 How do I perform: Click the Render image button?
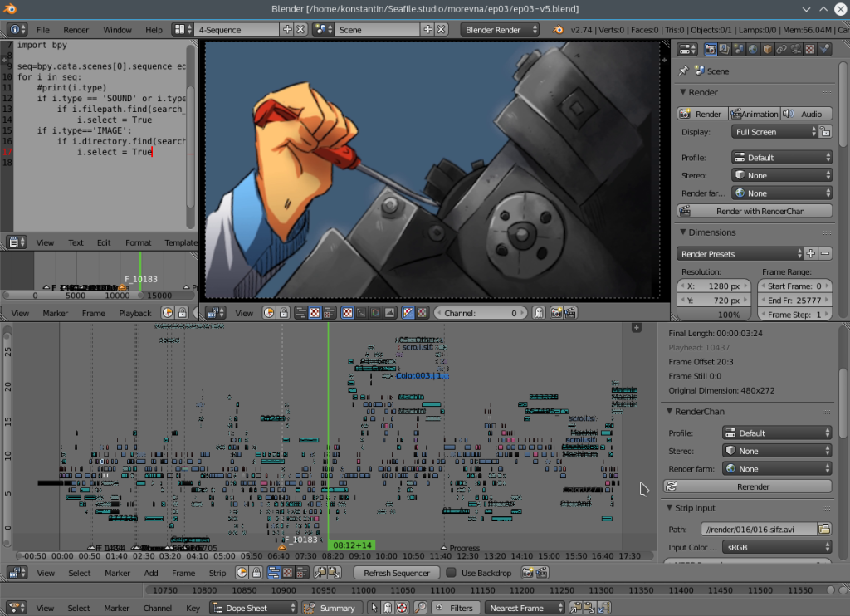pyautogui.click(x=702, y=114)
